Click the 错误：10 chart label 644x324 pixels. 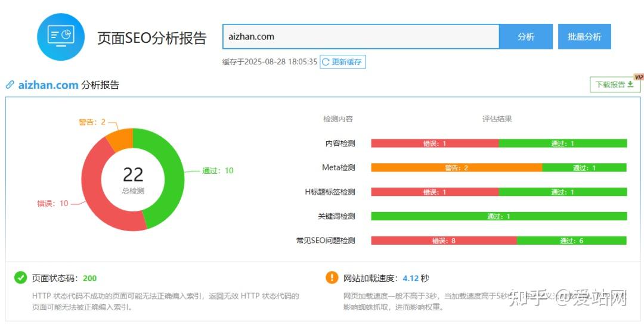pyautogui.click(x=52, y=204)
